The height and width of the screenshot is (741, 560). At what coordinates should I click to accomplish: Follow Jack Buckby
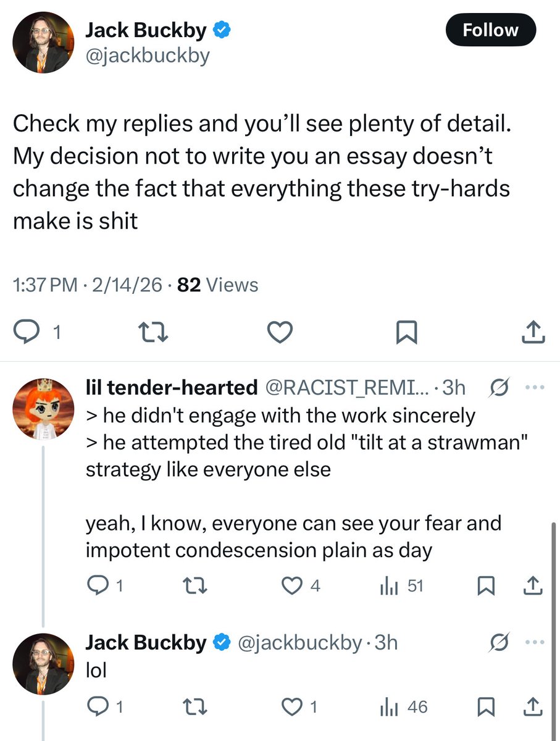tap(491, 30)
